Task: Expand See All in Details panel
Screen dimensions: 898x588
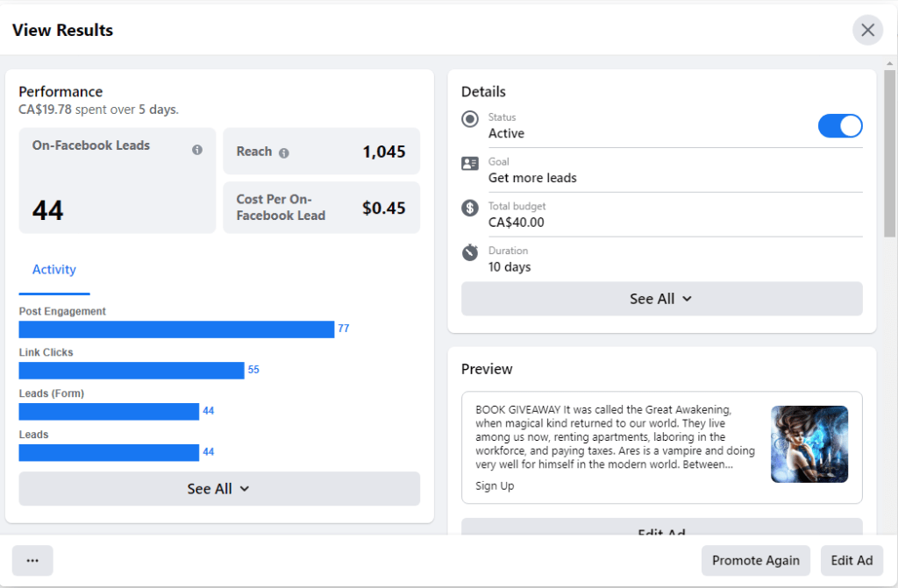Action: [661, 299]
